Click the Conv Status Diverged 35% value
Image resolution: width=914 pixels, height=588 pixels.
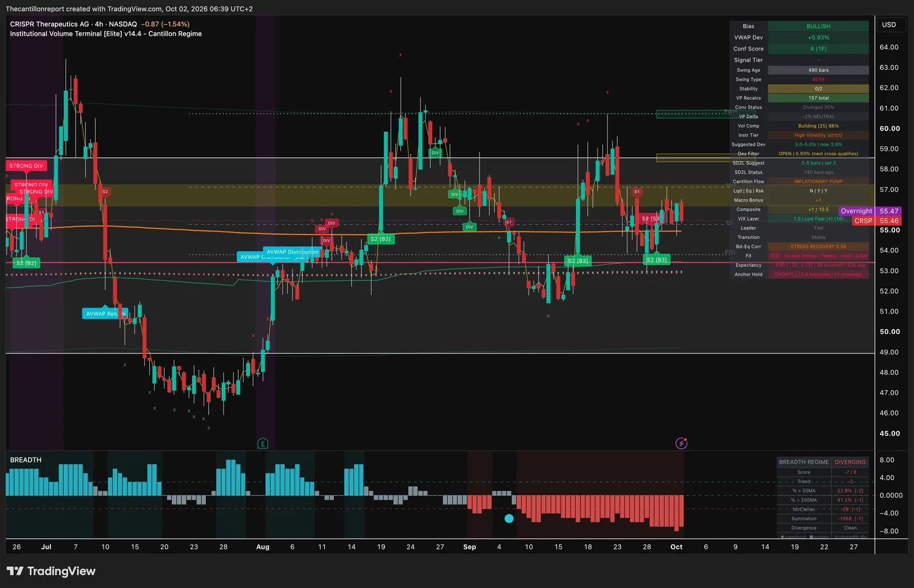pos(818,107)
